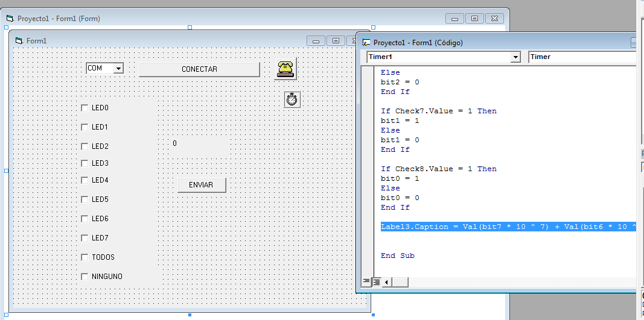Maximize the Proyecto1 - Form1 (Form) window
644x320 pixels.
(474, 19)
